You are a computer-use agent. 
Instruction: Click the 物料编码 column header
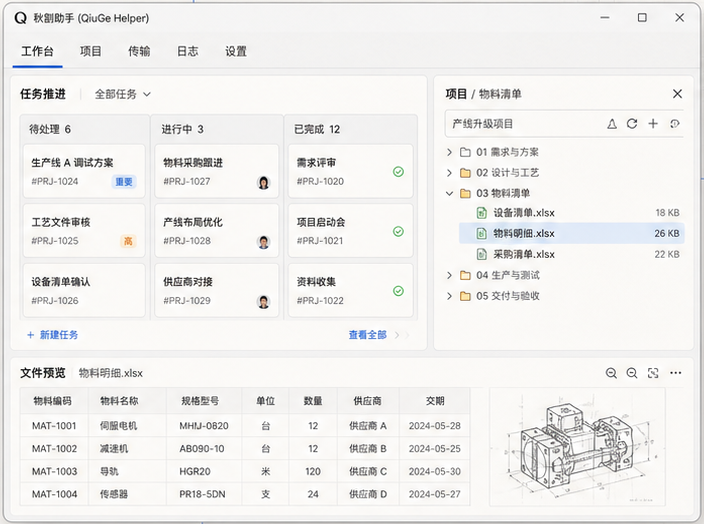(53, 401)
